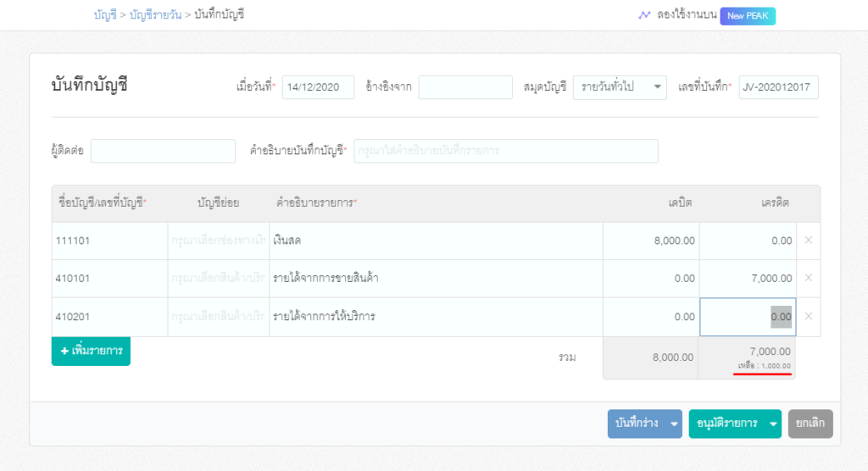Select sub-account field in 410201 row

[x=218, y=317]
